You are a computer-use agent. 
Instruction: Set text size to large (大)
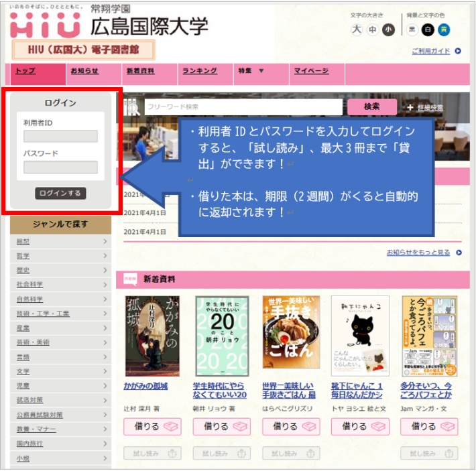(357, 29)
